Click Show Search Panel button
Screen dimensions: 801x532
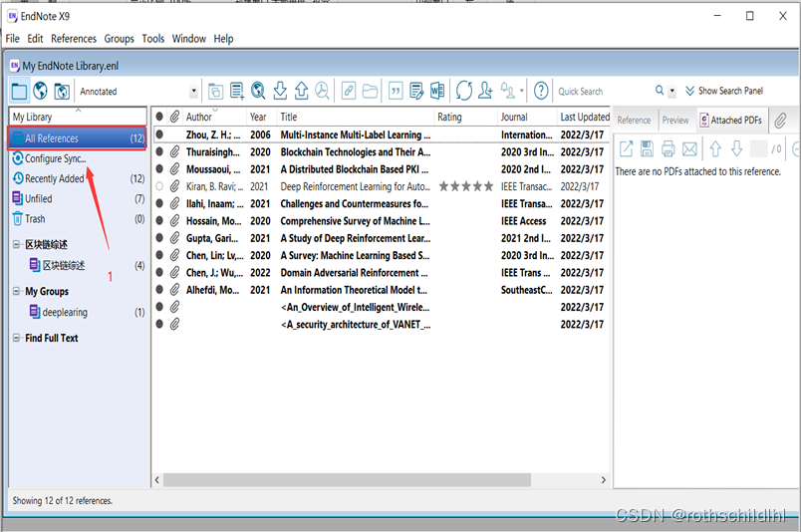coord(723,91)
